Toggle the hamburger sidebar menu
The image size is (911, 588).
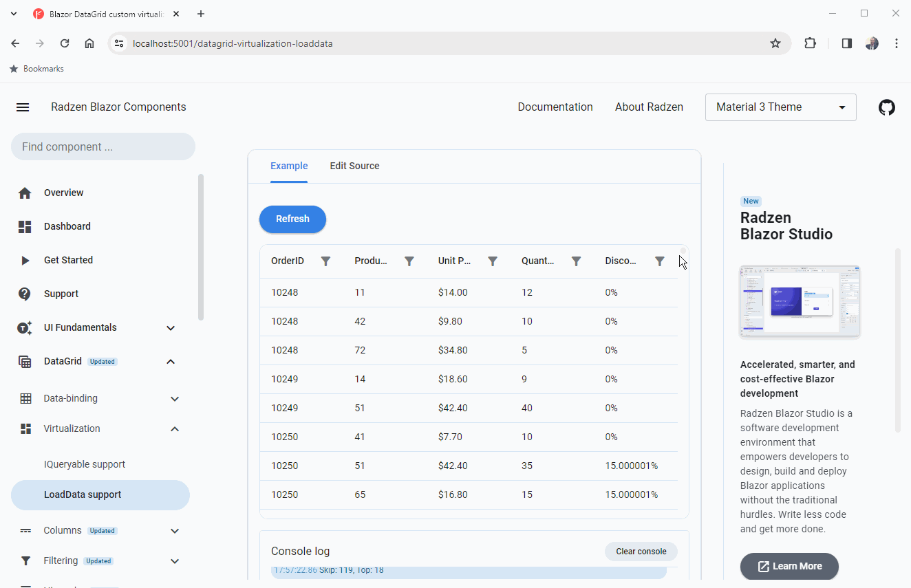click(x=23, y=107)
